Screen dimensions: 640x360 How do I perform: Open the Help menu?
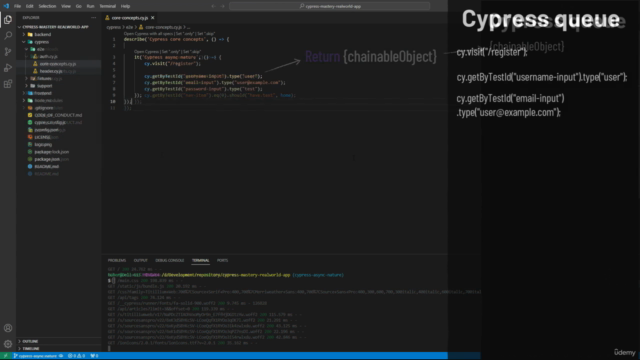(125, 6)
